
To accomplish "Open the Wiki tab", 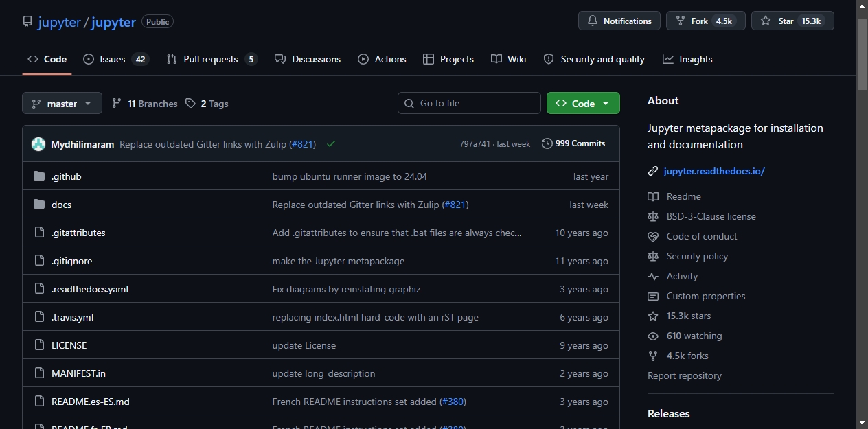I will (x=509, y=59).
